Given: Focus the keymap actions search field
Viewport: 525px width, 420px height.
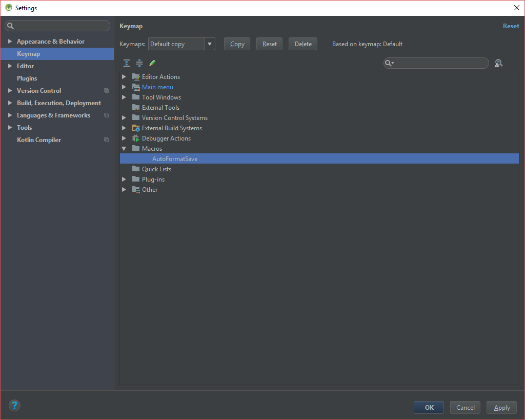Looking at the screenshot, I should (x=436, y=63).
